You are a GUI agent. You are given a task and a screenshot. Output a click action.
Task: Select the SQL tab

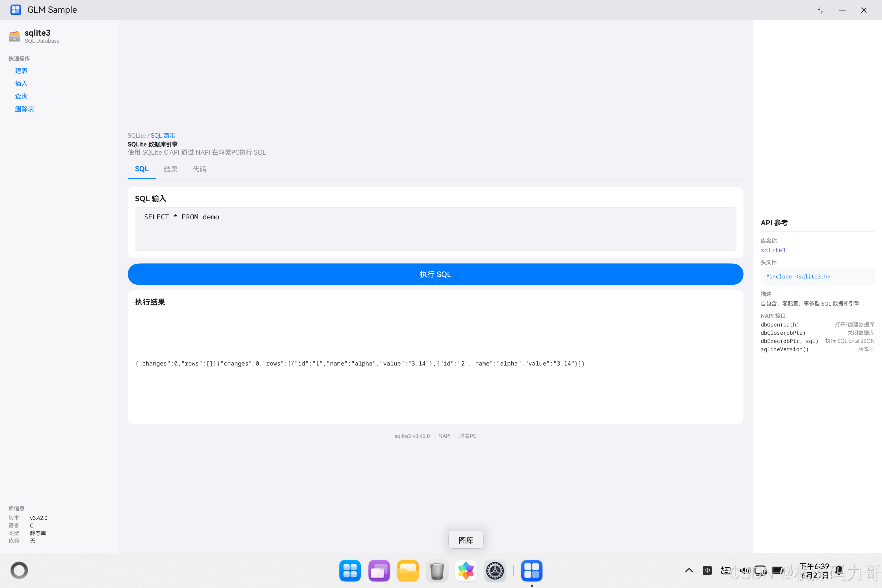tap(142, 169)
